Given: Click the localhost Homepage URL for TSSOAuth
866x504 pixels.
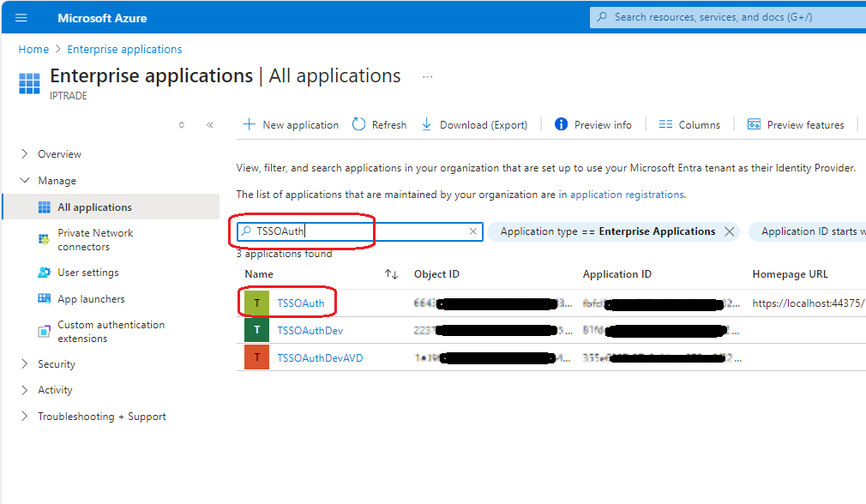Looking at the screenshot, I should pos(809,303).
